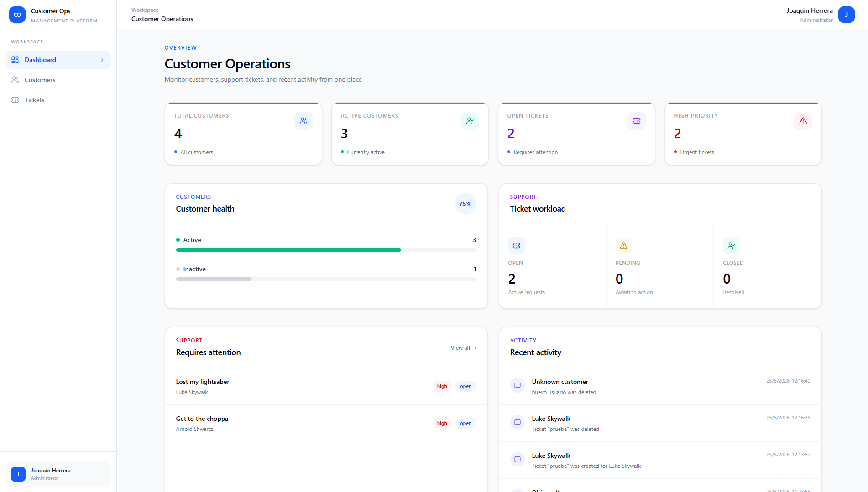The image size is (868, 492).
Task: Click the Open Tickets ticket icon
Action: [x=637, y=121]
